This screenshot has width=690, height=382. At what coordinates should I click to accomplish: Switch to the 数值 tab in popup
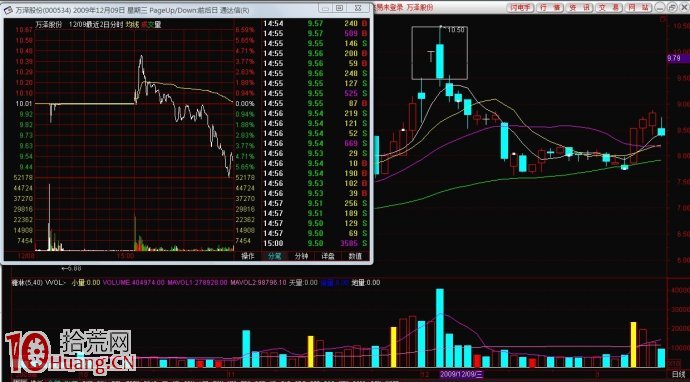[x=355, y=256]
